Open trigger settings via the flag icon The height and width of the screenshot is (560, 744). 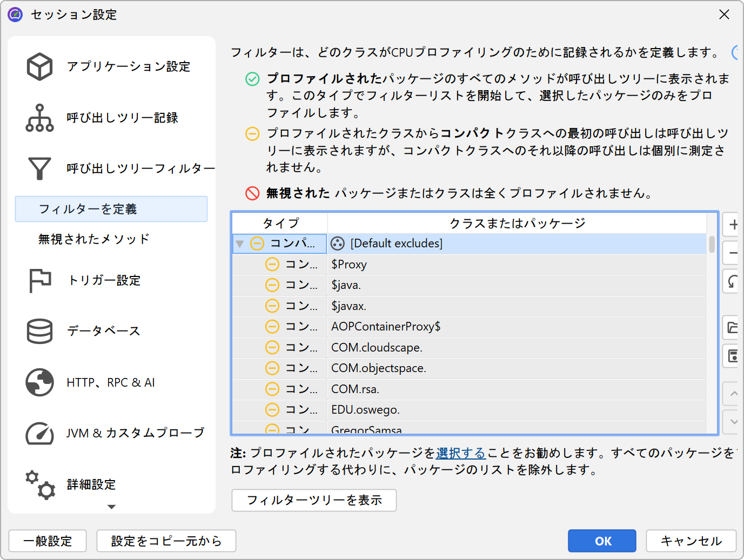point(39,280)
